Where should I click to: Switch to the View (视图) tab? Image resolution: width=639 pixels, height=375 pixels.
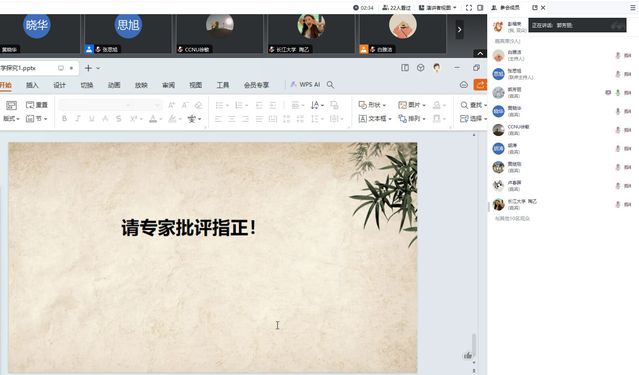[196, 85]
